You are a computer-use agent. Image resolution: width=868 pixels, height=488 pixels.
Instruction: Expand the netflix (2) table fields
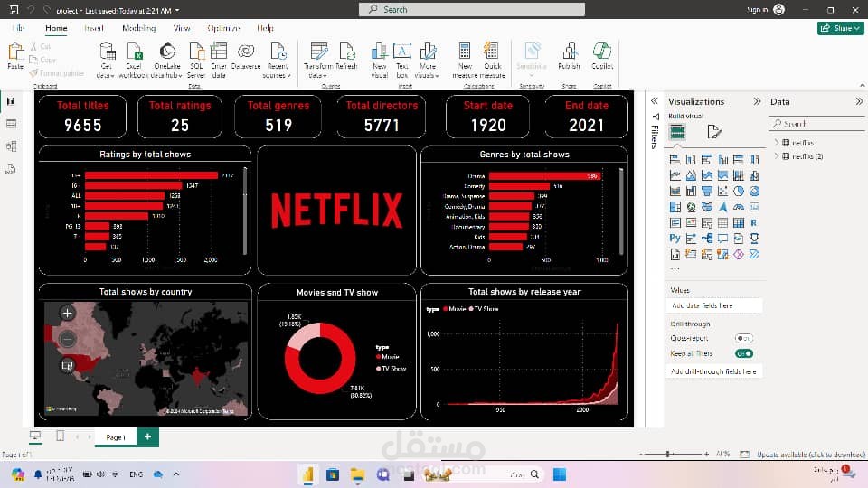[x=777, y=156]
